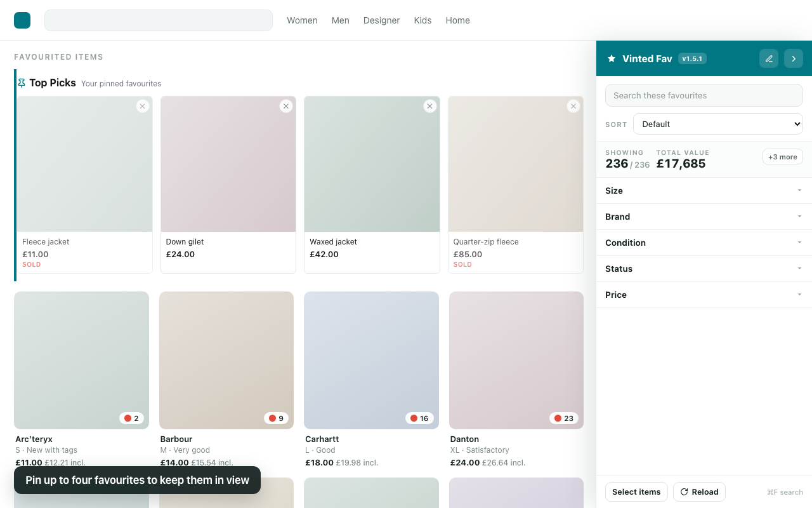This screenshot has height=508, width=812.
Task: Click the teal site logo
Action: pos(22,20)
